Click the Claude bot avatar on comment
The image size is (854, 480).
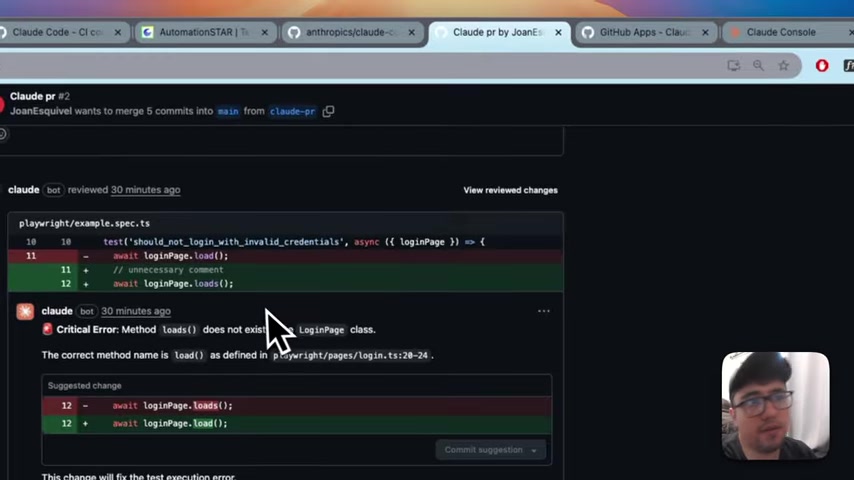tap(25, 312)
